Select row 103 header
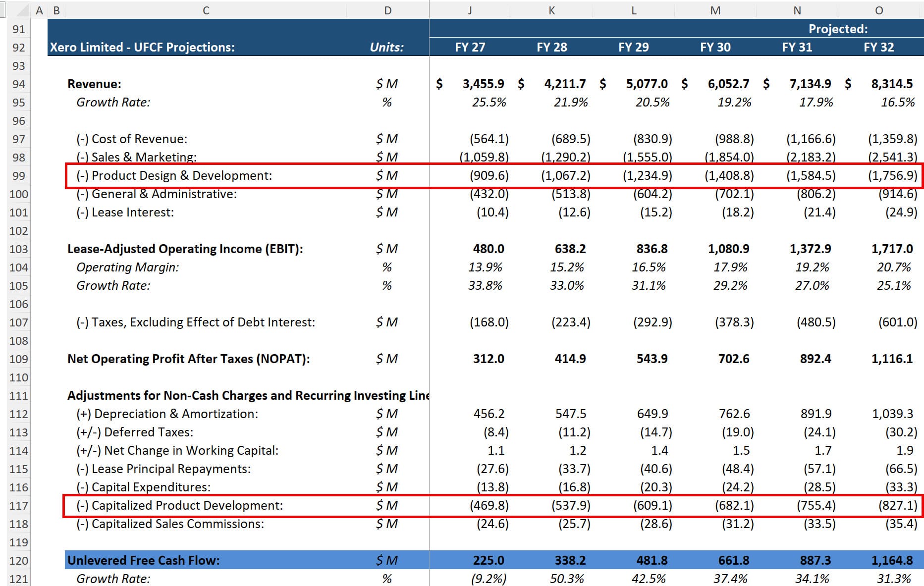Image resolution: width=924 pixels, height=586 pixels. [18, 249]
